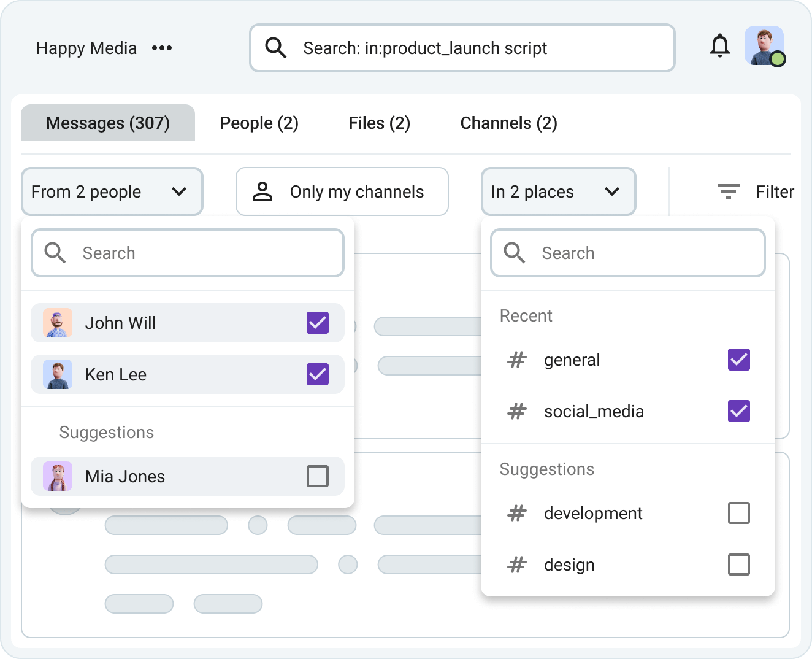The height and width of the screenshot is (659, 812).
Task: Click the hashtag icon beside design
Action: tap(517, 565)
